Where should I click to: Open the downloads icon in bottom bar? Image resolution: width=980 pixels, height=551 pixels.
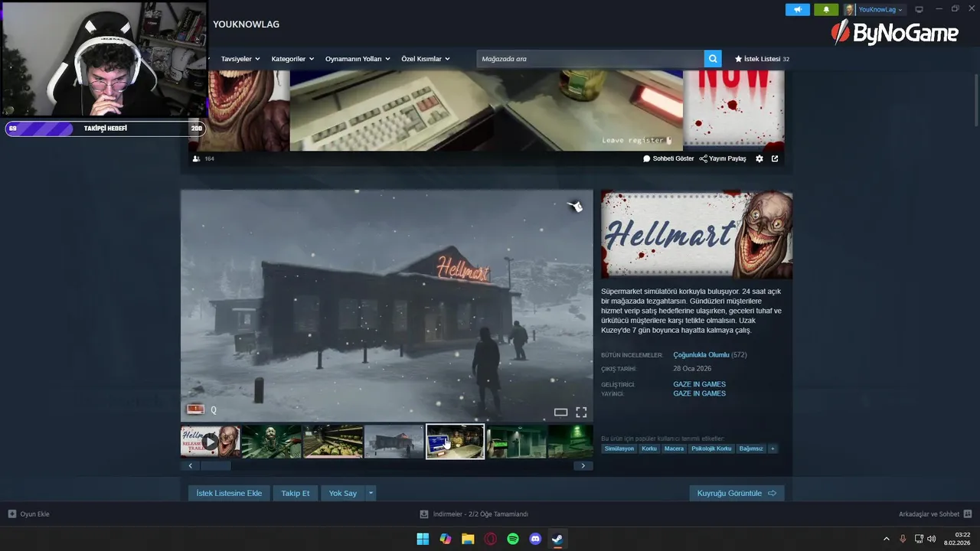coord(424,514)
